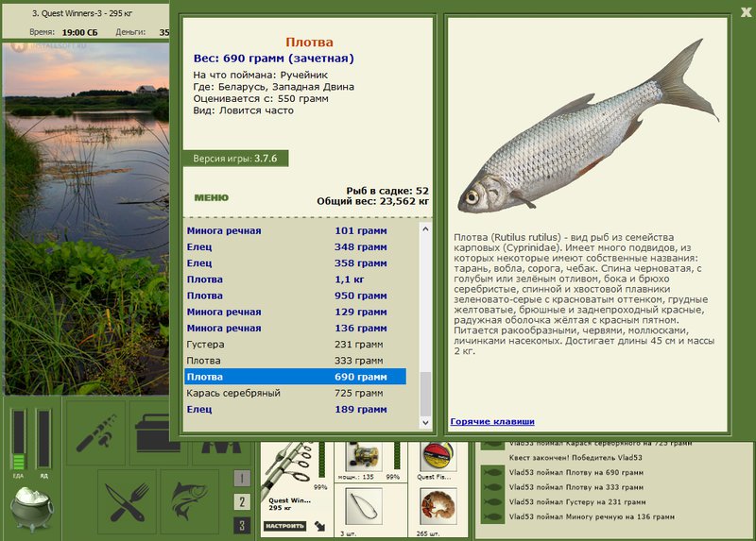
Task: Open the jumping fish icon
Action: click(190, 502)
